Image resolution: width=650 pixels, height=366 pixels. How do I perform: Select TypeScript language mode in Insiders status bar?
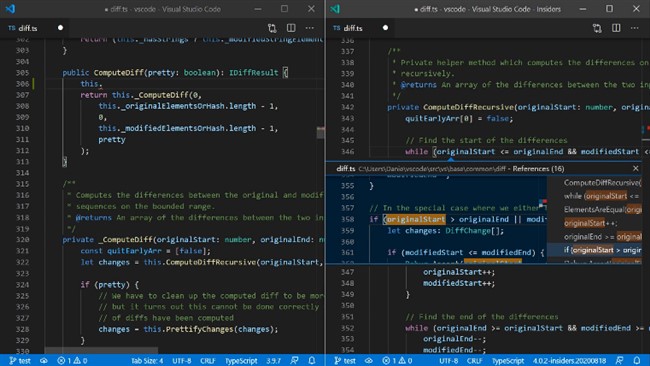tap(508, 361)
